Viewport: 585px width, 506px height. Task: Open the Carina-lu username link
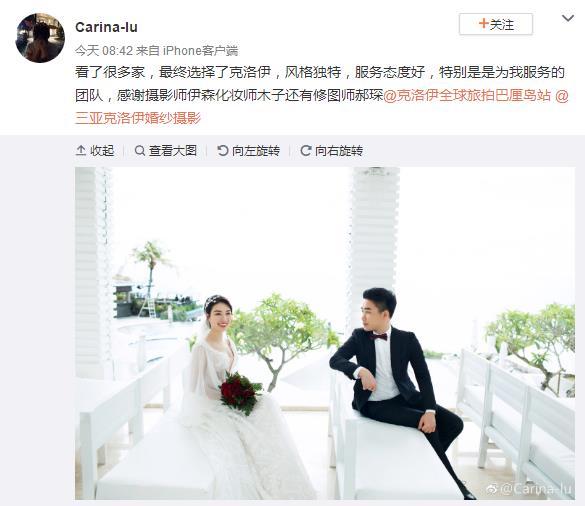pos(106,27)
